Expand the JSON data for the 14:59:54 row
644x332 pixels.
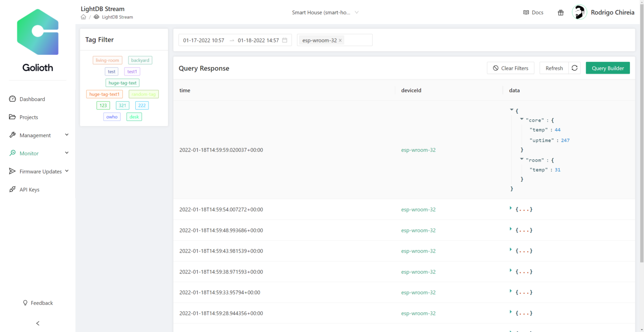[510, 209]
